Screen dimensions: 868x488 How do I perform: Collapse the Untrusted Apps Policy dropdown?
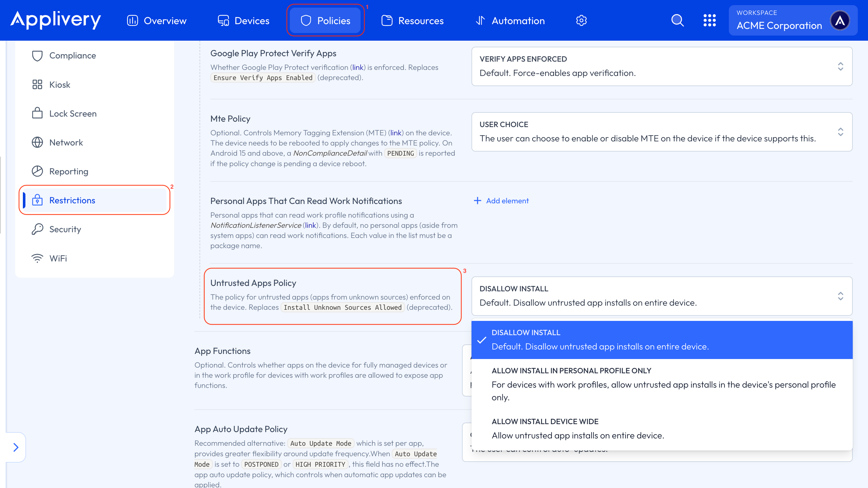pyautogui.click(x=661, y=296)
